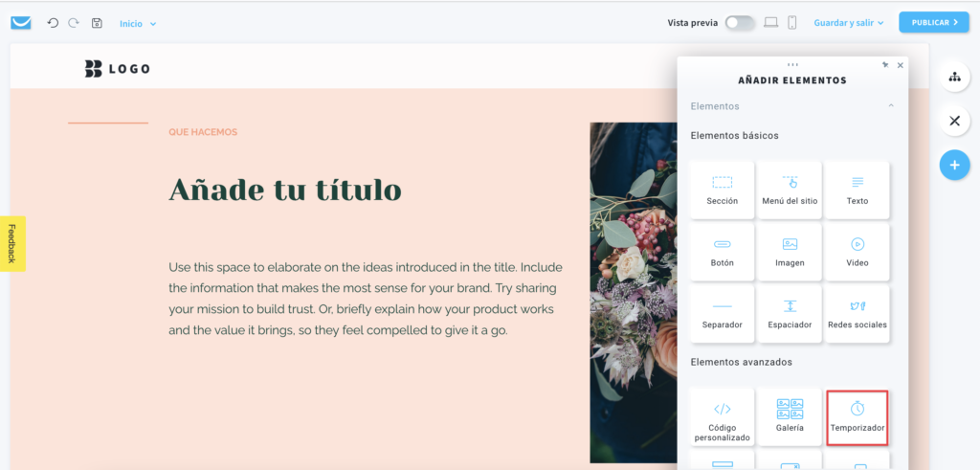Screen dimensions: 980x470
Task: Add a Menú del sitio element
Action: pyautogui.click(x=790, y=190)
